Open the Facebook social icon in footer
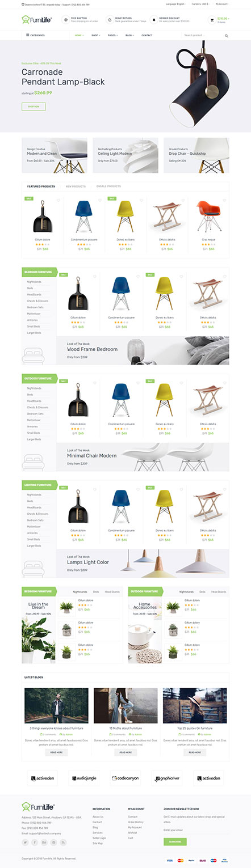The width and height of the screenshot is (251, 868). point(35,842)
